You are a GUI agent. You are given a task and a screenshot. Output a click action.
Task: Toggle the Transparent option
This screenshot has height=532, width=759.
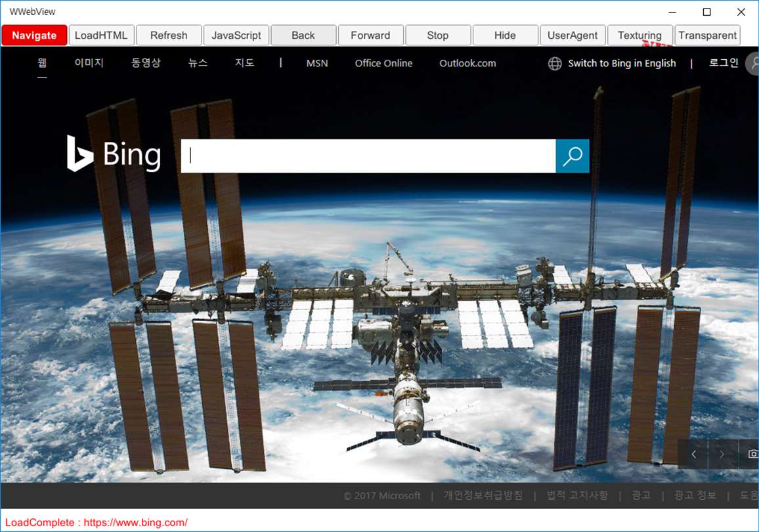pyautogui.click(x=707, y=35)
